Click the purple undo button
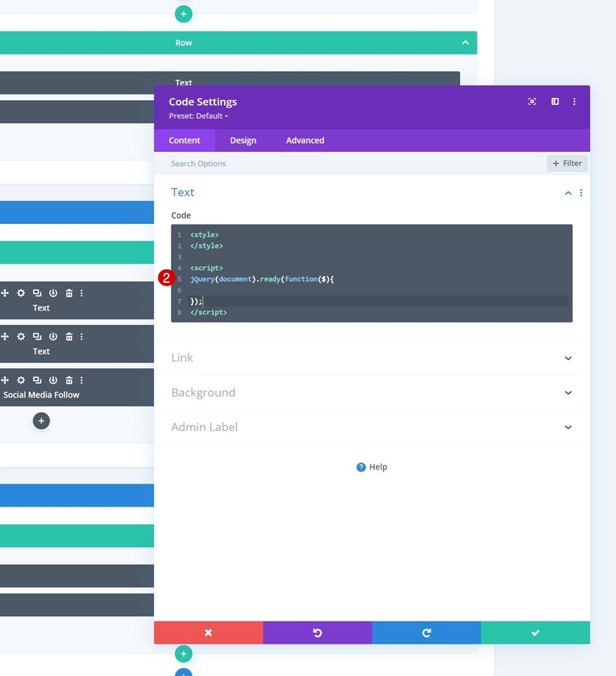The width and height of the screenshot is (616, 676). pyautogui.click(x=318, y=633)
